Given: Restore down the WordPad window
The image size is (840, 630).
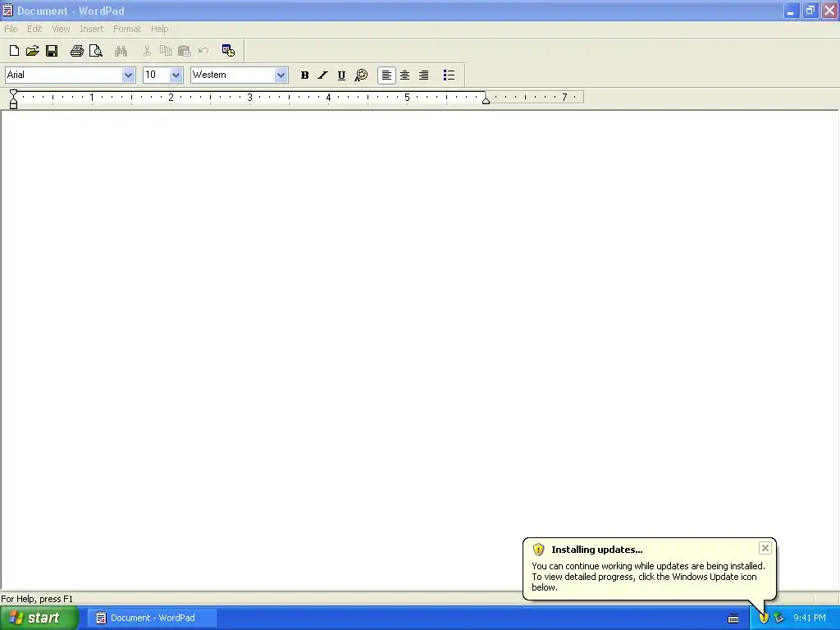Looking at the screenshot, I should point(810,10).
